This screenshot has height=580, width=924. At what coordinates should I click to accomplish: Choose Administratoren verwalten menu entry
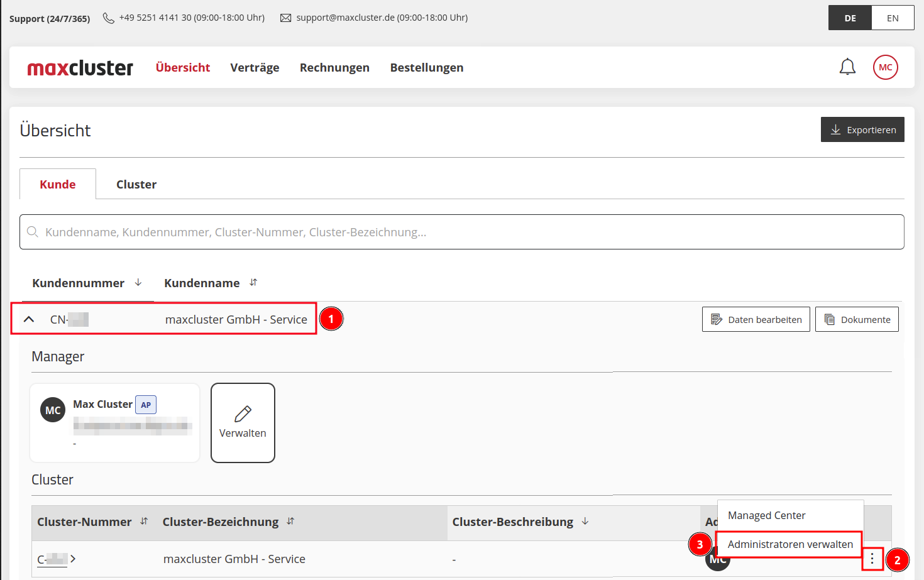(x=791, y=544)
